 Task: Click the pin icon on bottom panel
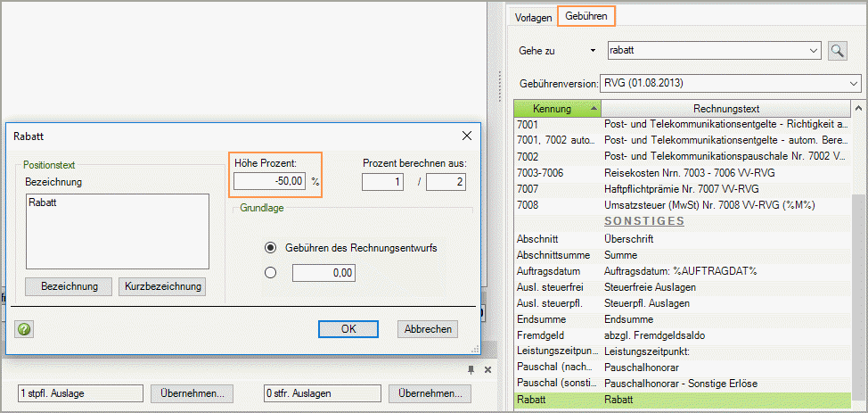click(x=471, y=370)
